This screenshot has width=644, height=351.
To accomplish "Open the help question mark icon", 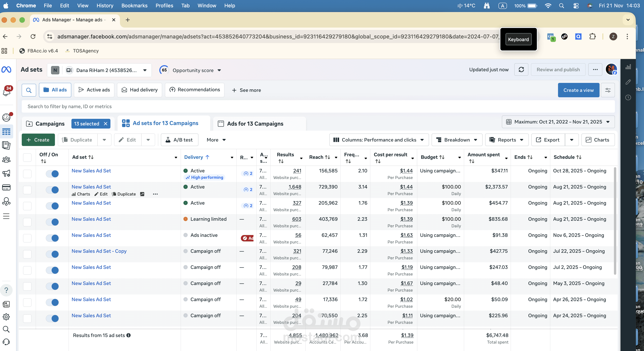I will (x=6, y=290).
